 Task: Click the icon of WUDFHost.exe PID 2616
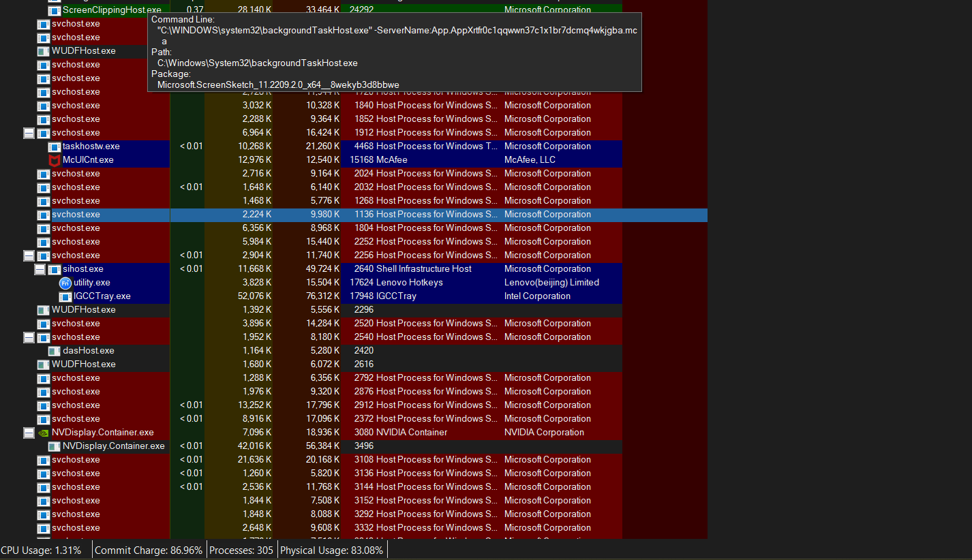(x=44, y=364)
